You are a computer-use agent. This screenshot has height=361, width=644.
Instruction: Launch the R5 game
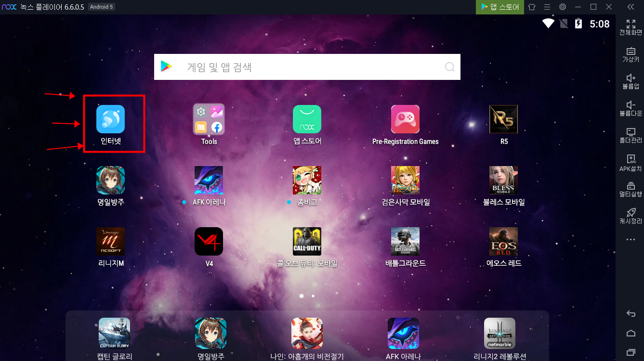[503, 119]
